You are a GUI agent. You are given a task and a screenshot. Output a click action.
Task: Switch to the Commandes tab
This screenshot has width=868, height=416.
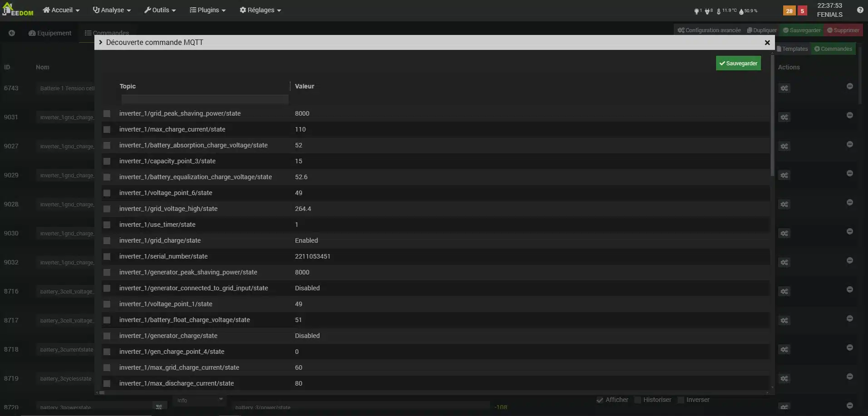point(107,33)
